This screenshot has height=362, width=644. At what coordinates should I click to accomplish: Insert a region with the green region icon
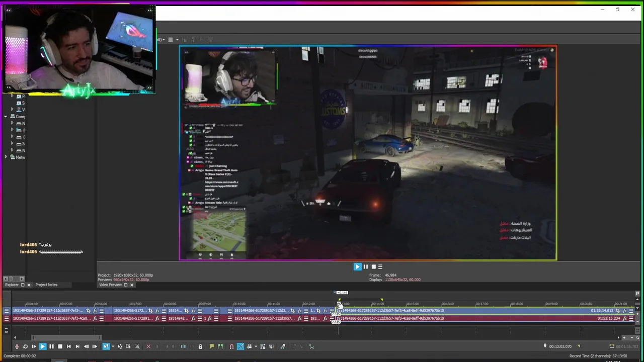tap(220, 346)
